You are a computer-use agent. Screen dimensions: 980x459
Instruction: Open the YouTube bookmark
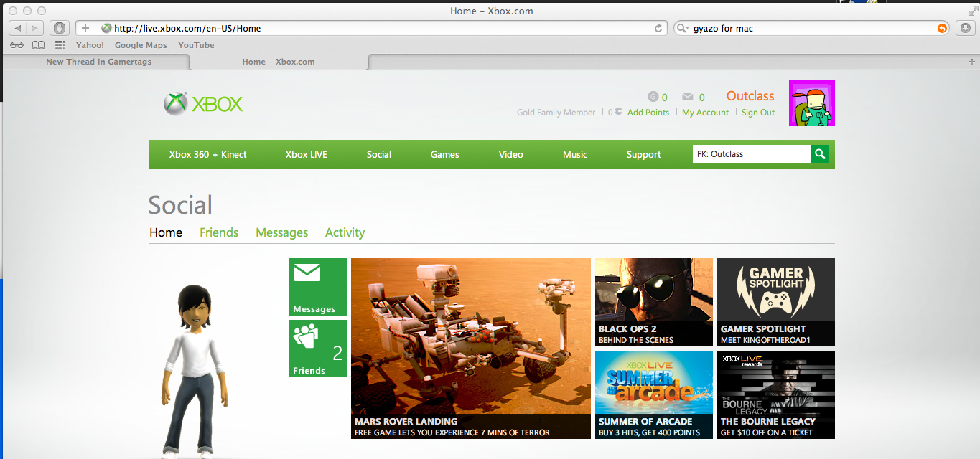tap(196, 45)
